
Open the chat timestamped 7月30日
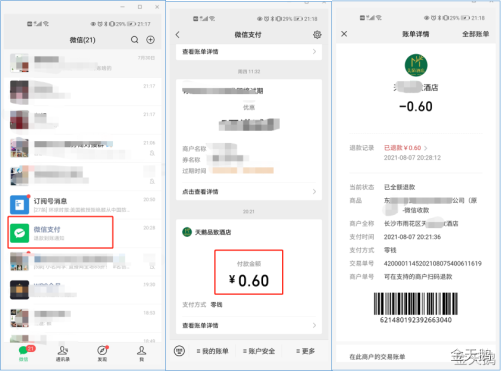coord(83,63)
